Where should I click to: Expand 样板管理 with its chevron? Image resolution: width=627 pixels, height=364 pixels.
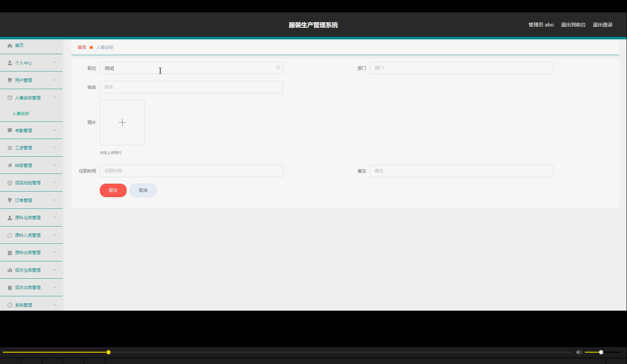(55, 165)
